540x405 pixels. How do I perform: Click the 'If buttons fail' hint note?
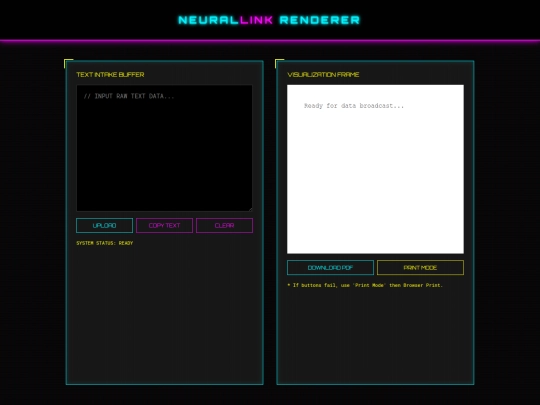[x=365, y=285]
